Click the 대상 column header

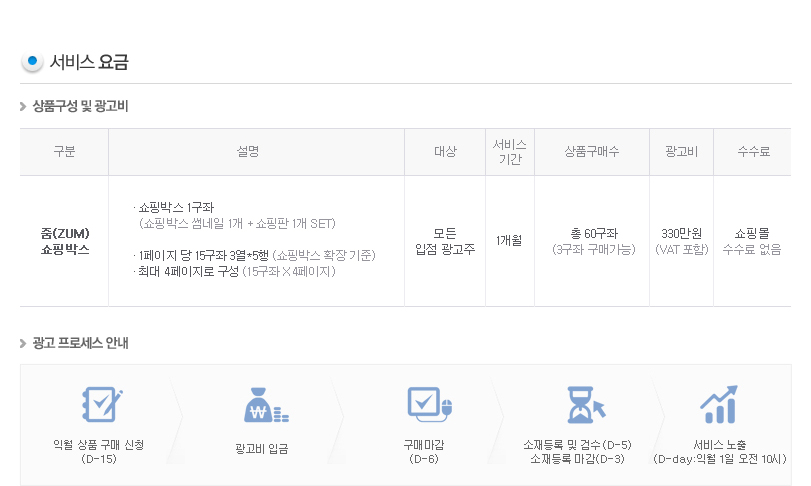tap(445, 151)
